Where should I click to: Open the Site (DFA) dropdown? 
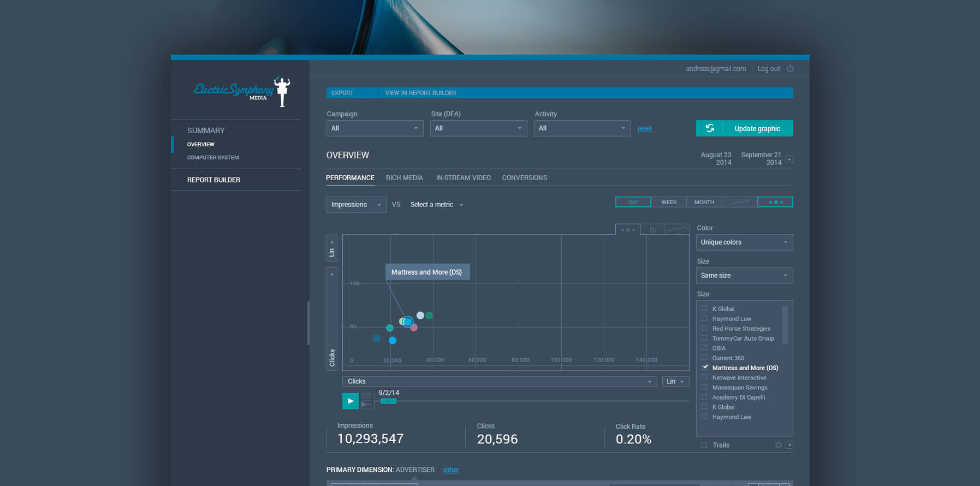click(479, 128)
